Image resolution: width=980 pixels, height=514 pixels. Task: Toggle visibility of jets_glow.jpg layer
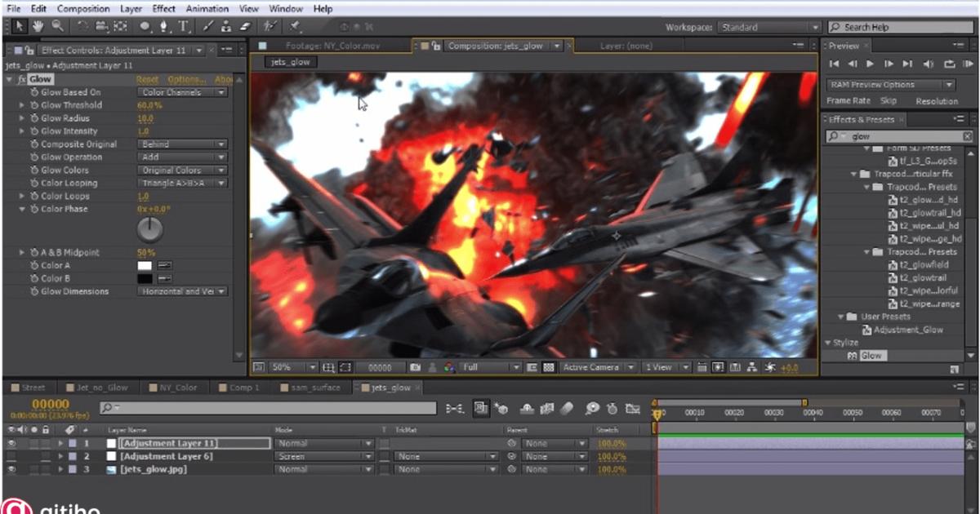(11, 470)
